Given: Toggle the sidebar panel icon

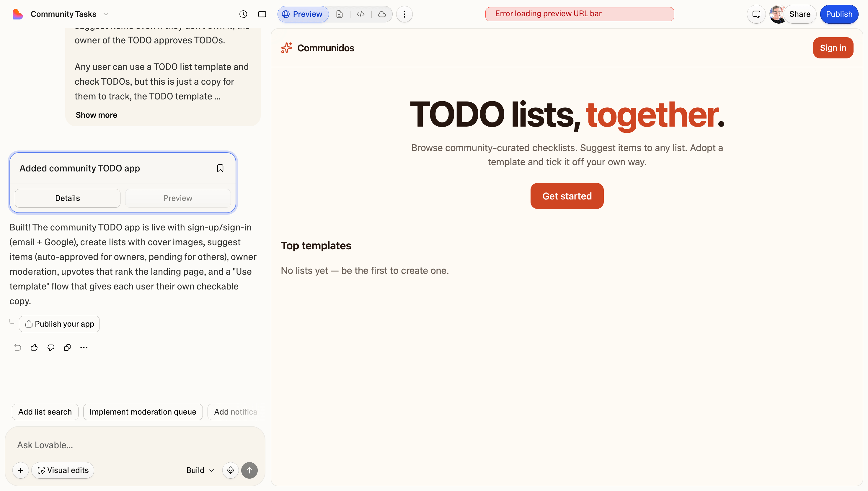Looking at the screenshot, I should tap(262, 14).
